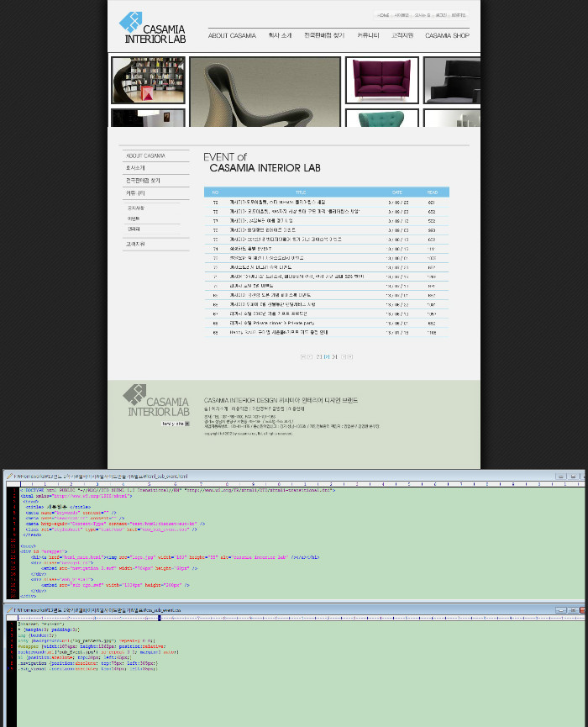
Task: Go to first page using pagination arrow
Action: click(303, 357)
